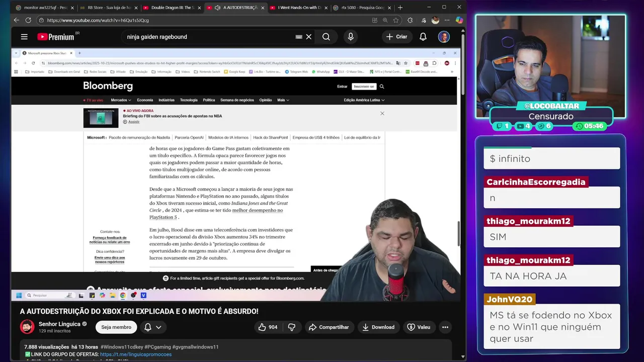Open the #Windows11cdkey hashtag
Screen dimensions: 644x362
tap(121, 347)
